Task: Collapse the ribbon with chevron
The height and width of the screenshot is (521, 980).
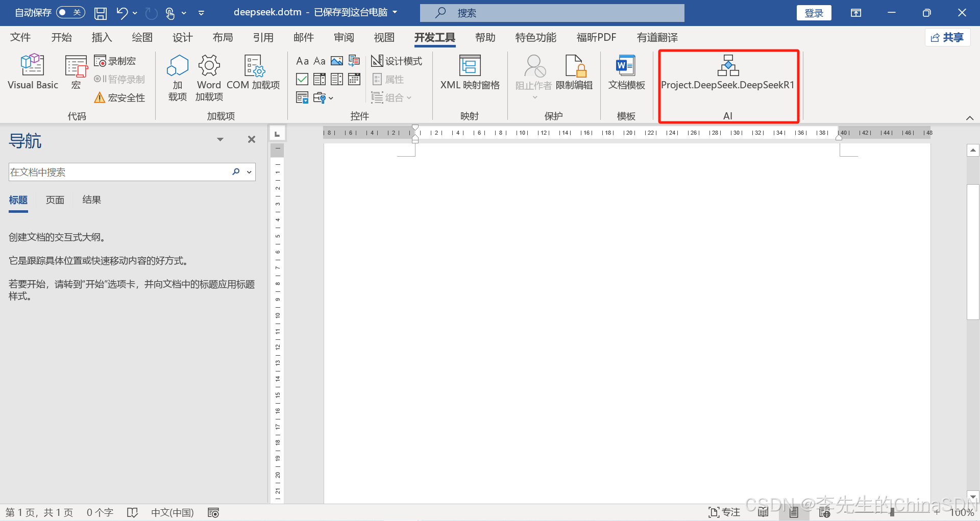Action: click(x=970, y=118)
